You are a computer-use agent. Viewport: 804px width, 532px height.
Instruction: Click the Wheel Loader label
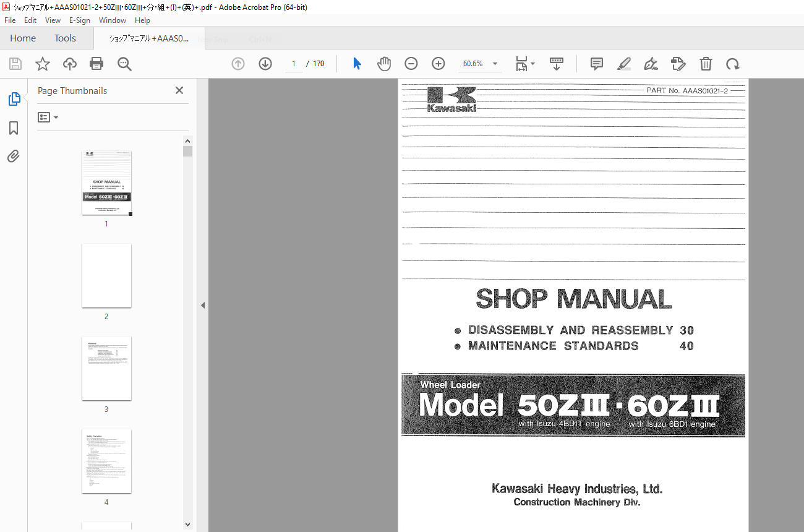pos(450,385)
